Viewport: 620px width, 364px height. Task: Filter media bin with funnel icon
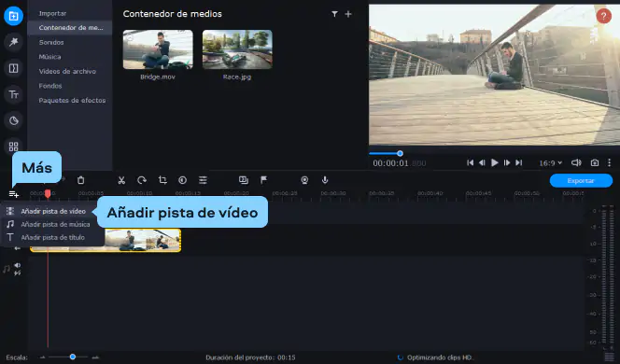(334, 14)
